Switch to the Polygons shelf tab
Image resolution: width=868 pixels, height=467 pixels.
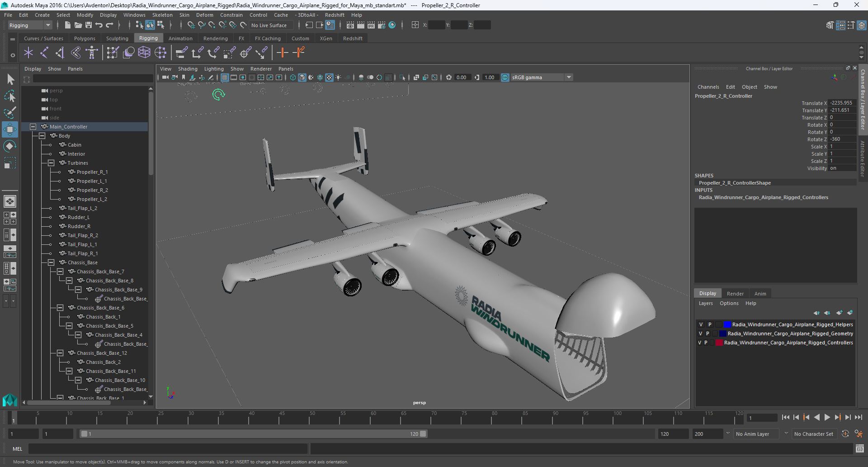(x=85, y=38)
